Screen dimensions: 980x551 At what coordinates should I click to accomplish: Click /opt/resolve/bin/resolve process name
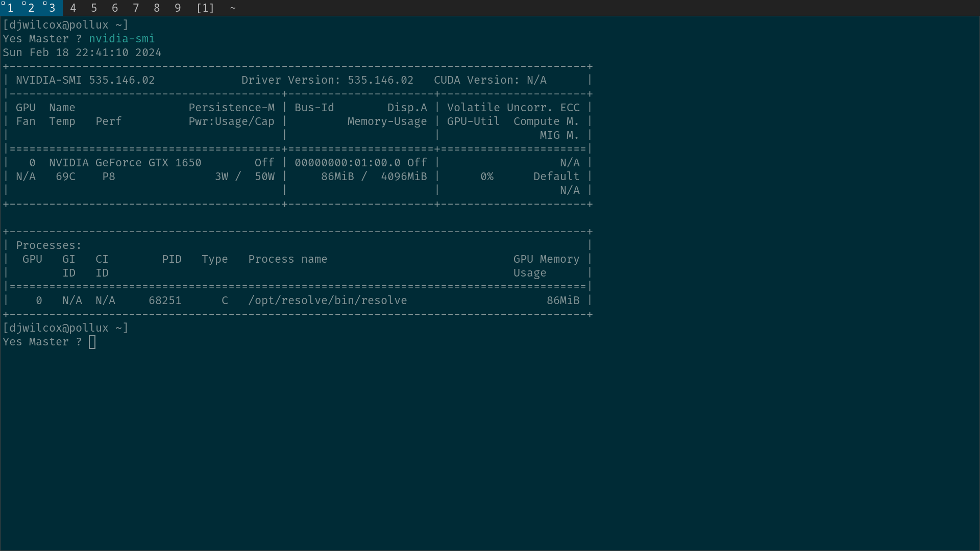tap(328, 300)
